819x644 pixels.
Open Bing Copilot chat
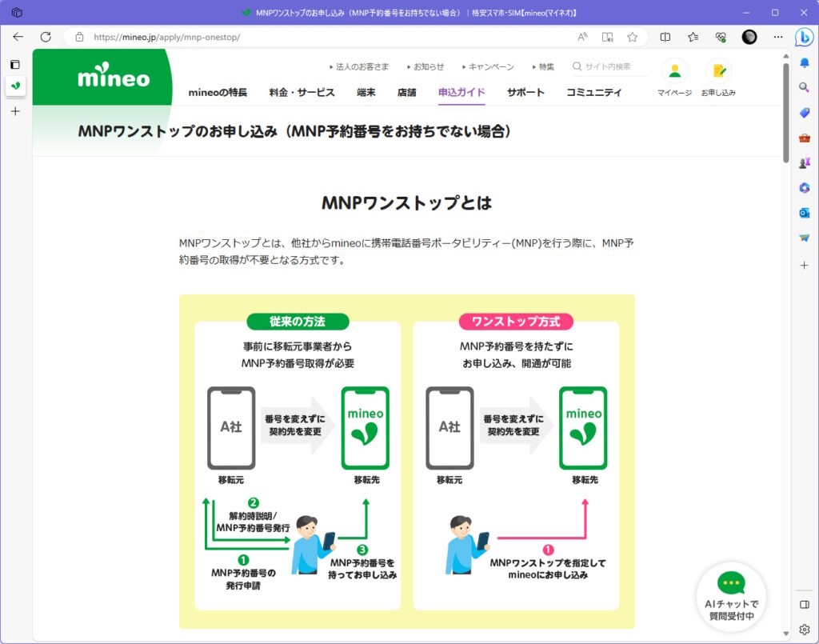click(x=805, y=37)
